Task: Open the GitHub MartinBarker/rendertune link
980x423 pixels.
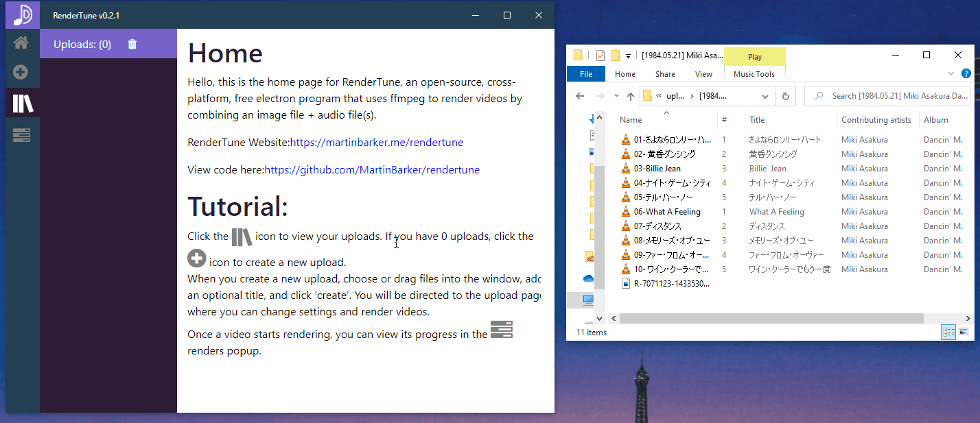Action: (x=372, y=169)
